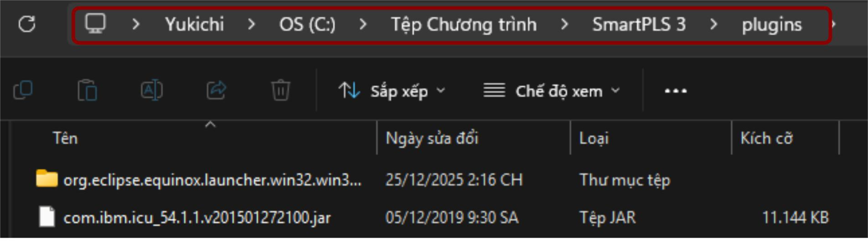The height and width of the screenshot is (241, 868).
Task: Expand the chevron after Yukichi in breadcrumb
Action: tap(251, 24)
